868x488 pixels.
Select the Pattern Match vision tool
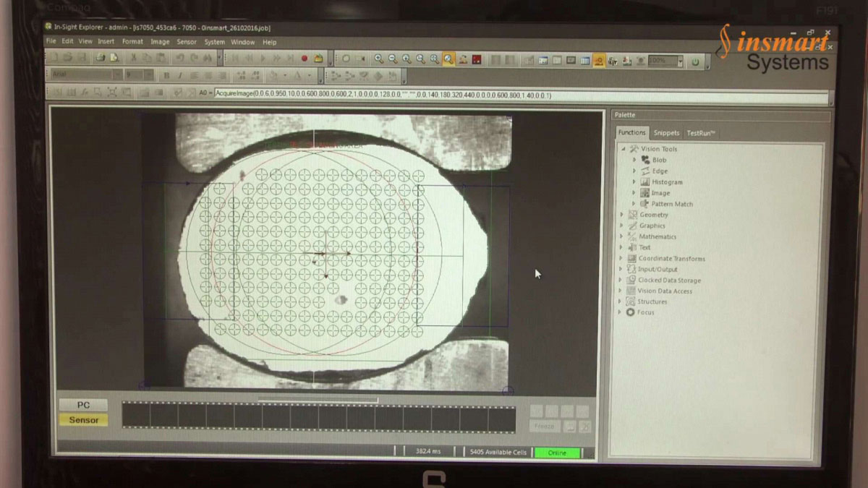(x=671, y=204)
